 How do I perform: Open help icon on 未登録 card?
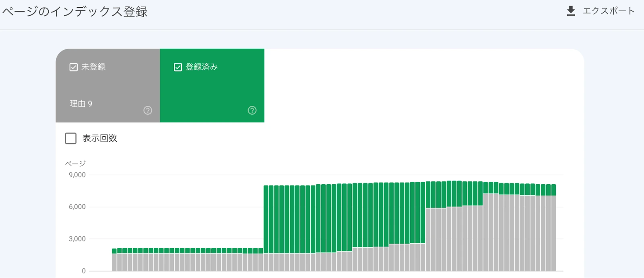148,110
